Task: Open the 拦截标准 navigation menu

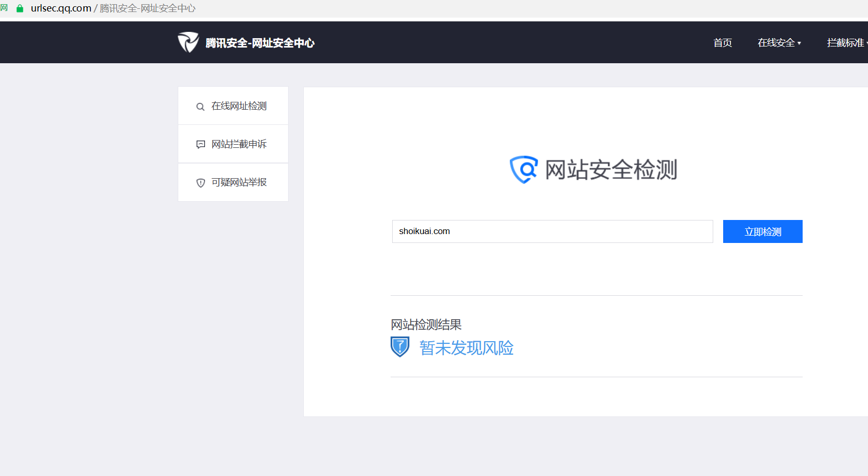Action: point(847,43)
